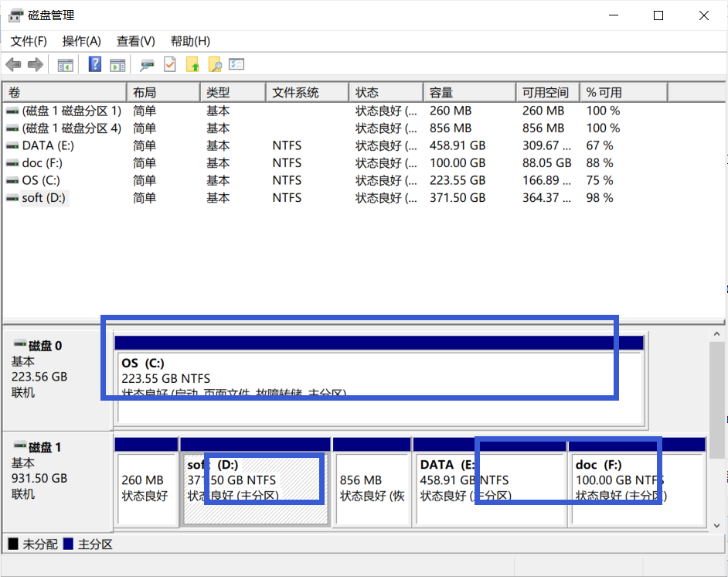Select the OS (C:) partition block on disk 0
Screen dimensions: 728x577
(x=379, y=380)
